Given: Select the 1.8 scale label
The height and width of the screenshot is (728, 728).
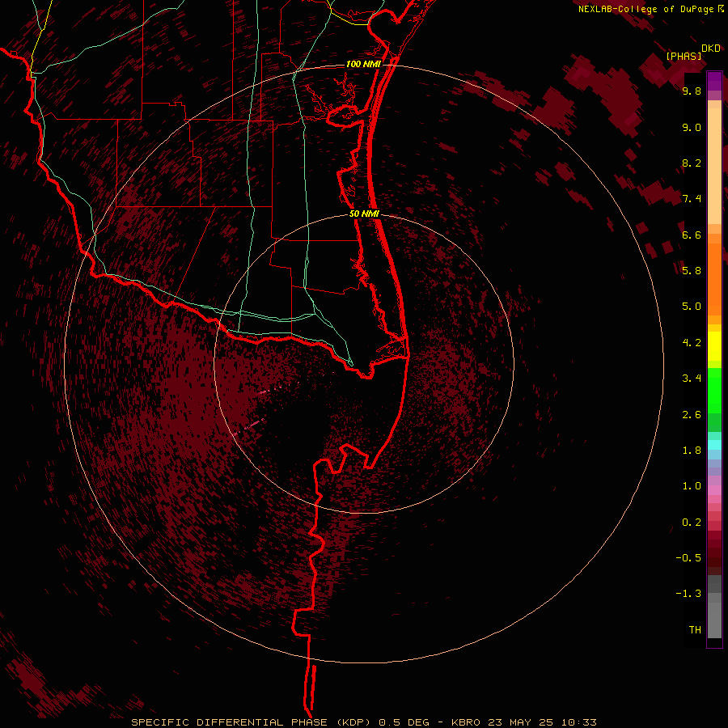Looking at the screenshot, I should (692, 450).
